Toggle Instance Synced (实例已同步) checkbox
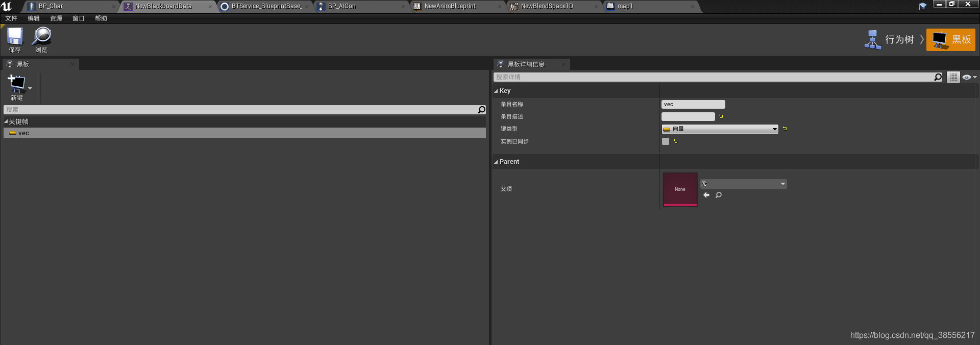This screenshot has height=345, width=980. pyautogui.click(x=666, y=141)
